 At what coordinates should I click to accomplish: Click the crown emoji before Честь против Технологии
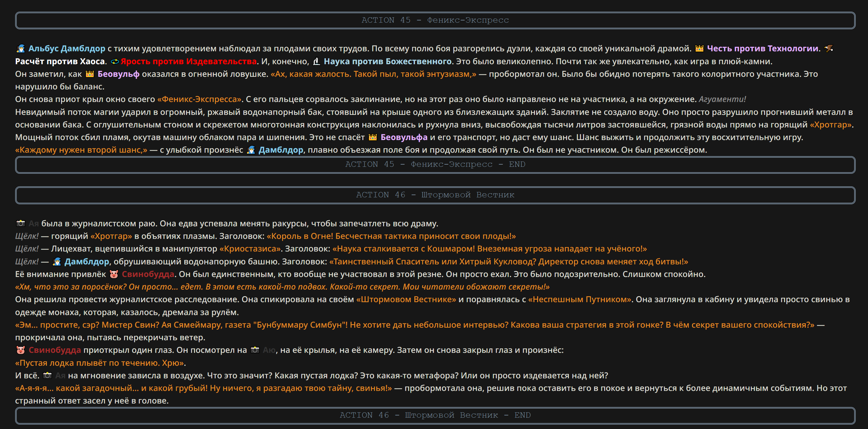pos(699,48)
